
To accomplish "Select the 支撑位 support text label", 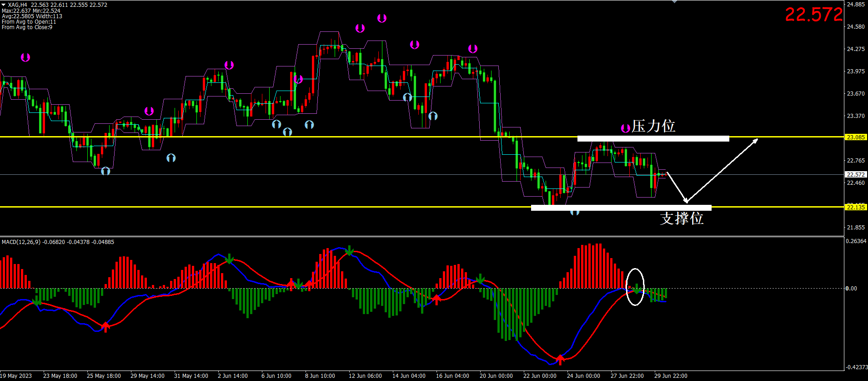I will 682,218.
